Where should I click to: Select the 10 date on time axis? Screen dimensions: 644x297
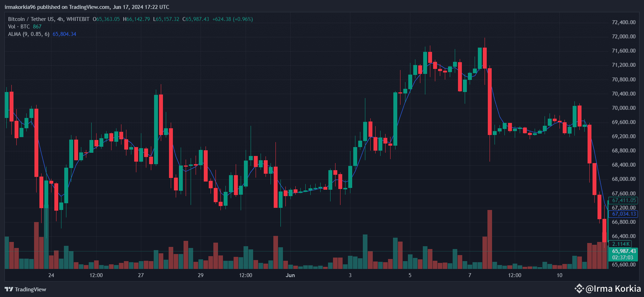tap(560, 275)
